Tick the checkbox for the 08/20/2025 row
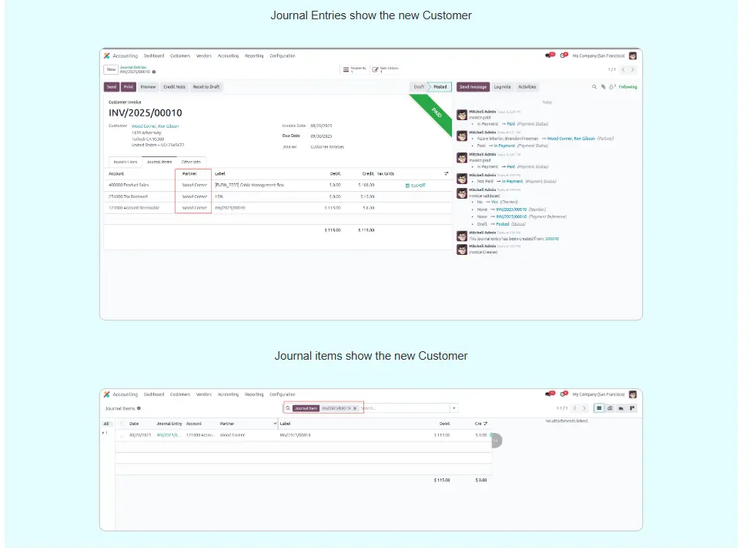The height and width of the screenshot is (550, 756). coord(121,435)
